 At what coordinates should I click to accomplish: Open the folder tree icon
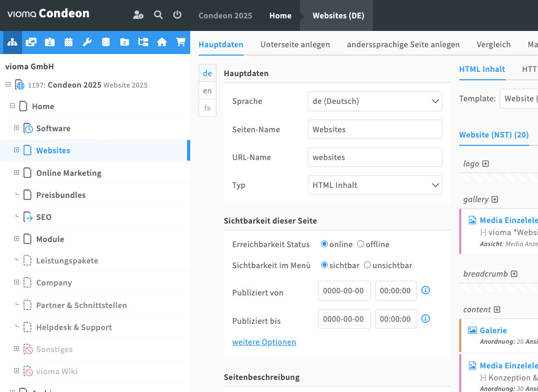pos(143,43)
